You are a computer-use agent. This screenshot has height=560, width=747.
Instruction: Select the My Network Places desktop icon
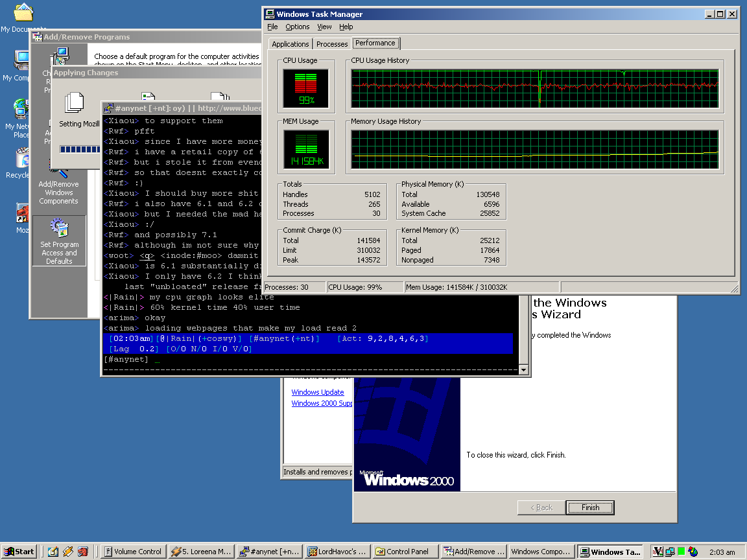[21, 109]
